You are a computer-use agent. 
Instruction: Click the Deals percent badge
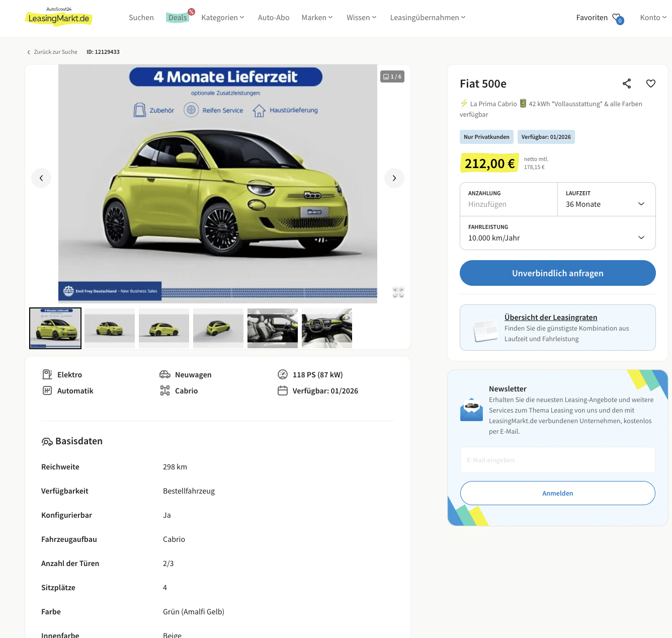pos(191,12)
